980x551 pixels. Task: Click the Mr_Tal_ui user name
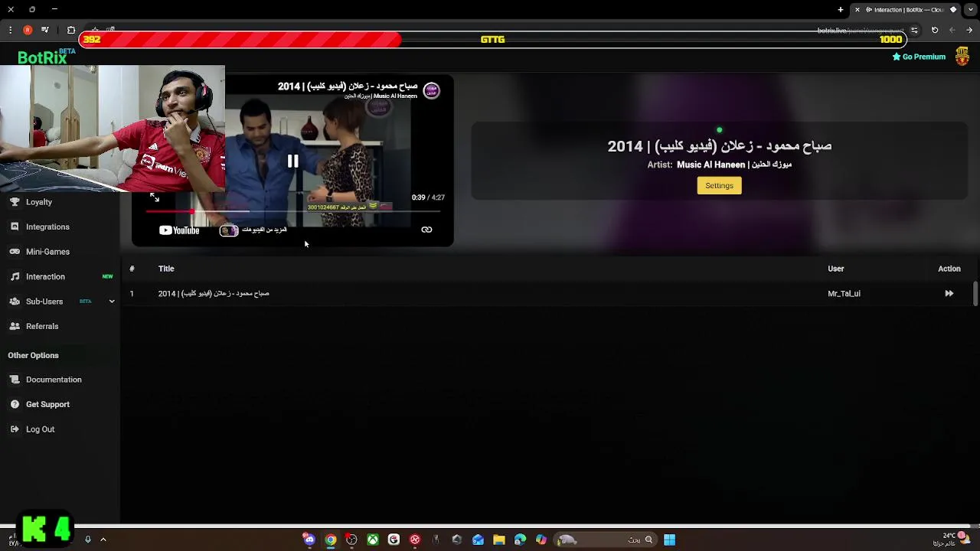point(844,294)
